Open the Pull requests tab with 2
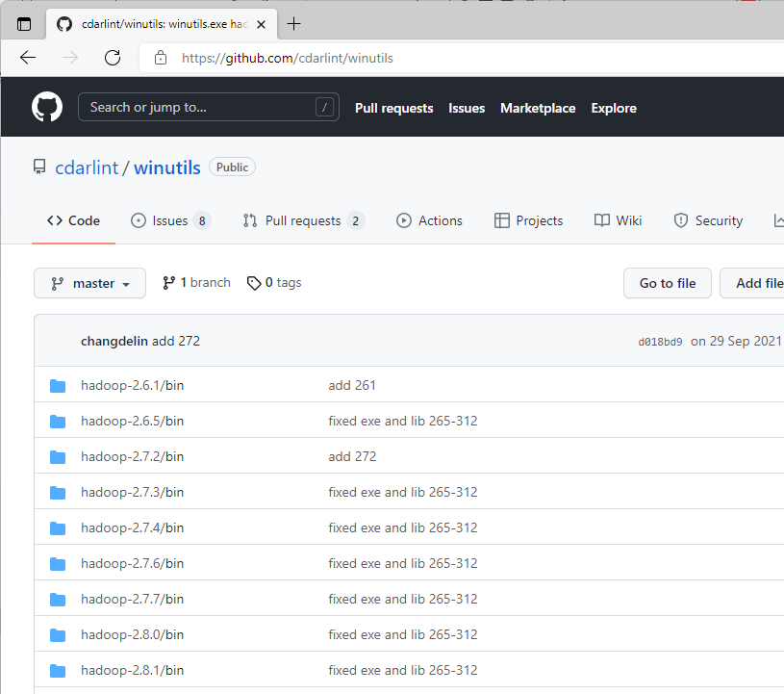 (304, 220)
